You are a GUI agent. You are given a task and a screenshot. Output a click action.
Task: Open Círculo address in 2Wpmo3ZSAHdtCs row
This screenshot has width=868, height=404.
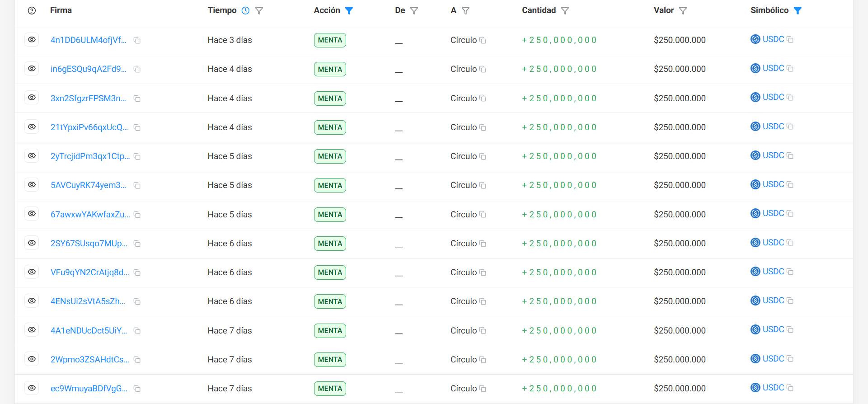point(463,360)
